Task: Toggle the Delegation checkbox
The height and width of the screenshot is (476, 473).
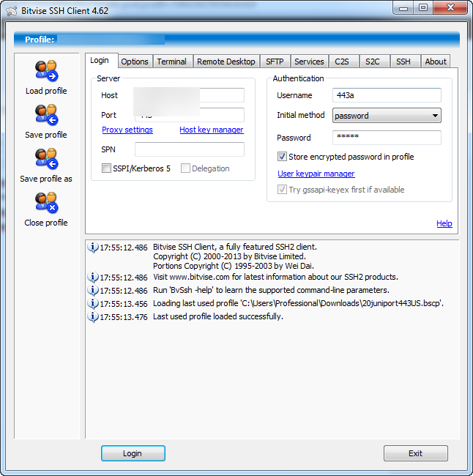Action: (185, 168)
